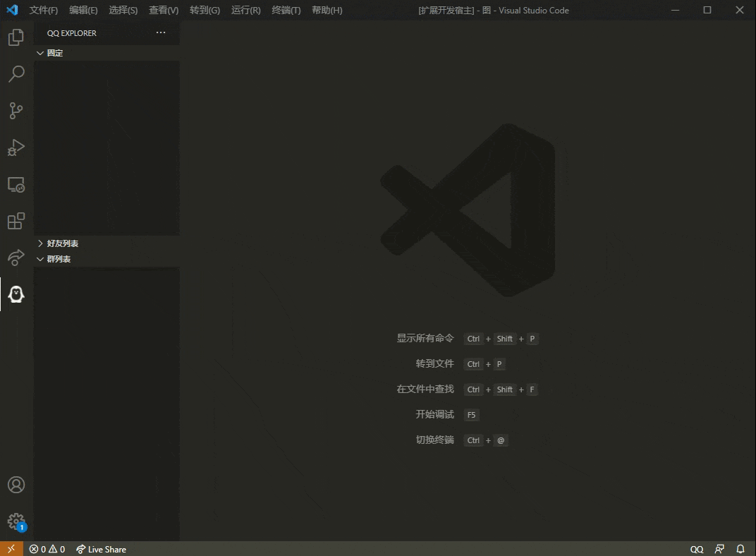
Task: Collapse the 固定 section
Action: pyautogui.click(x=106, y=53)
